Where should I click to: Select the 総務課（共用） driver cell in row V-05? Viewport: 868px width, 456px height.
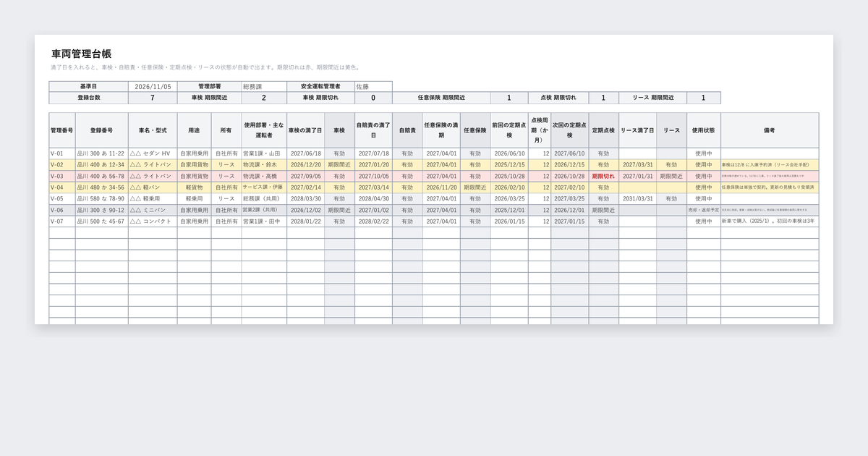tap(264, 198)
